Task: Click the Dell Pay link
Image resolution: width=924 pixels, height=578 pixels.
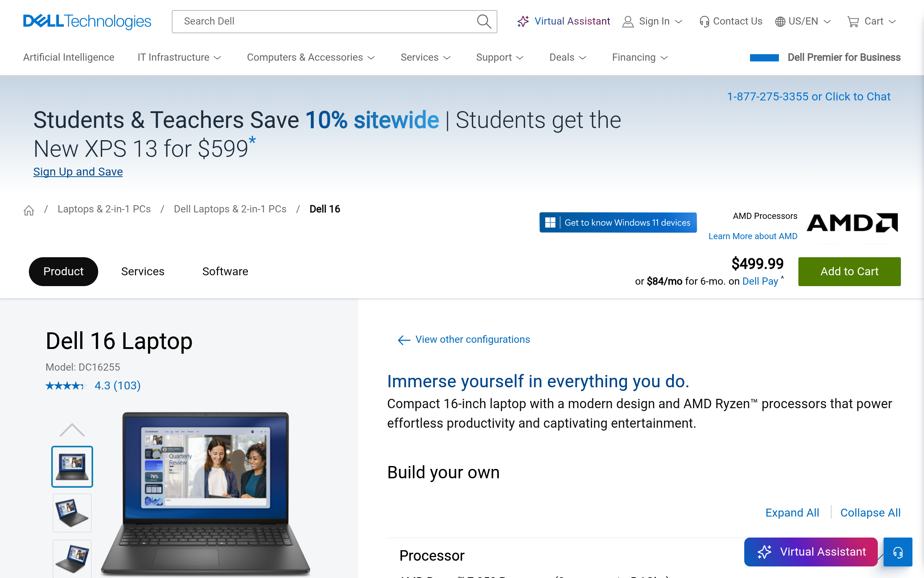Action: click(x=760, y=281)
